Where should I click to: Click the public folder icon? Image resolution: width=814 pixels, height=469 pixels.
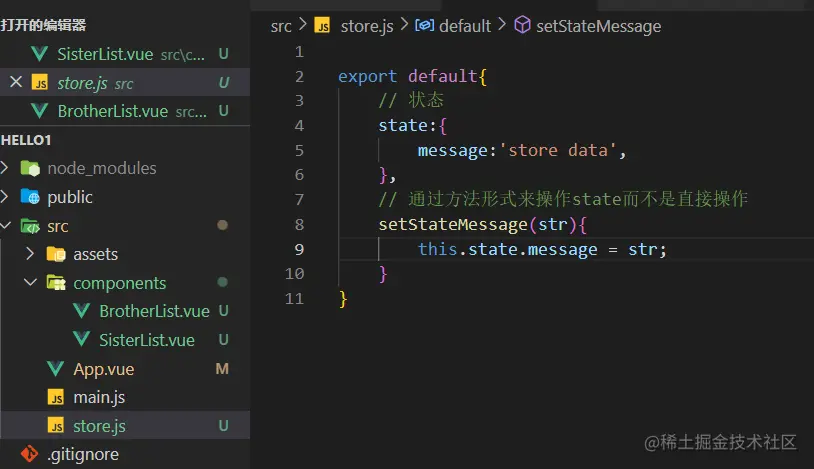pos(30,197)
